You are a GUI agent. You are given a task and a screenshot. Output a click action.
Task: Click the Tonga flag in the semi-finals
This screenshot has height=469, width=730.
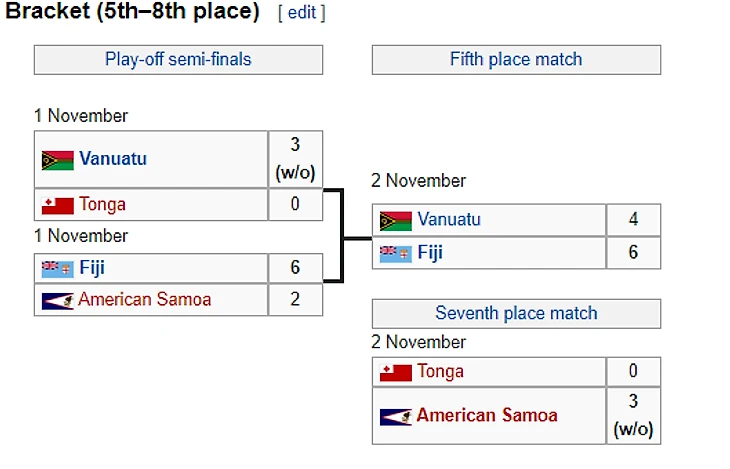(57, 206)
